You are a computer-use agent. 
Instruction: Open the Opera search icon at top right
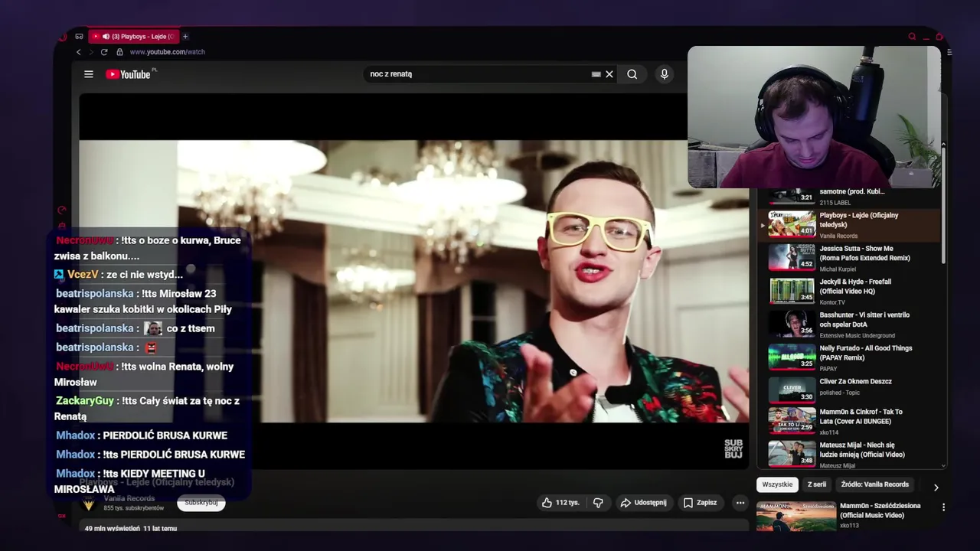(912, 36)
